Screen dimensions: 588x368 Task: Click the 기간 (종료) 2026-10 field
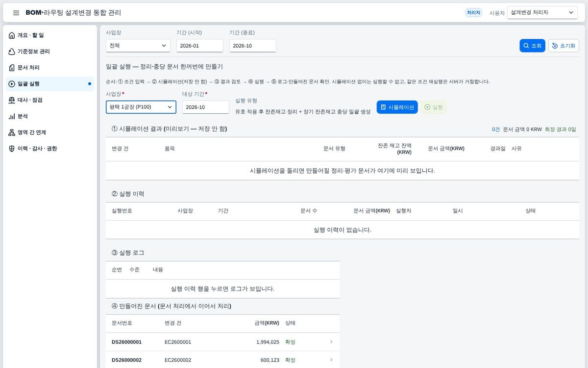(253, 46)
